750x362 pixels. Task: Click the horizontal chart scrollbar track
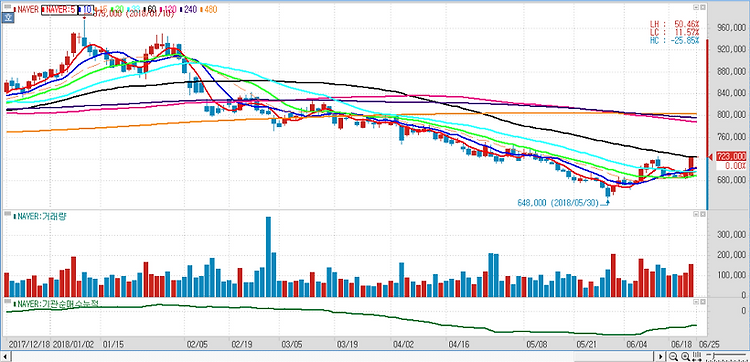pos(333,357)
